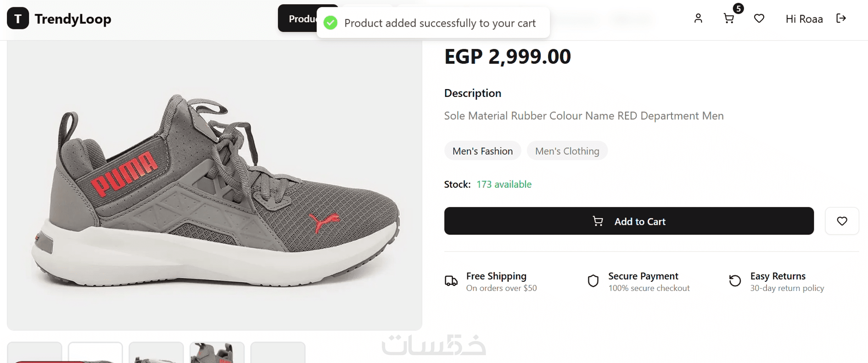
Task: Select the second product thumbnail
Action: pos(95,353)
